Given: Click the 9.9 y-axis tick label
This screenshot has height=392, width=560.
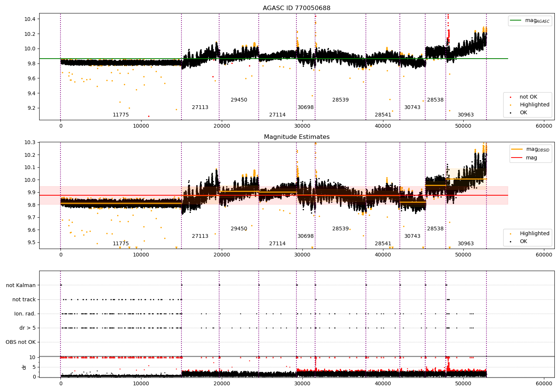Looking at the screenshot, I should pyautogui.click(x=31, y=193).
